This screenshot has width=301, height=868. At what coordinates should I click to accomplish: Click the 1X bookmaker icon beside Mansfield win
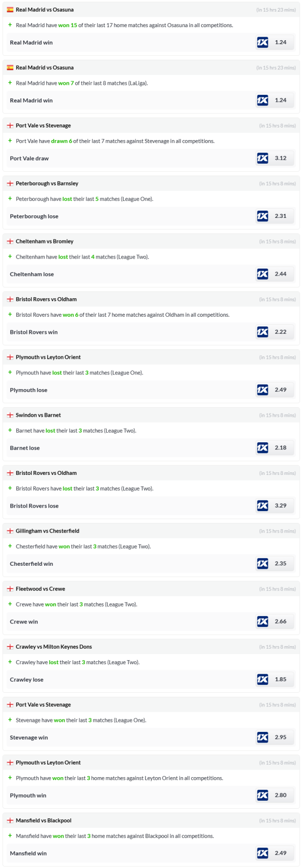pyautogui.click(x=262, y=853)
